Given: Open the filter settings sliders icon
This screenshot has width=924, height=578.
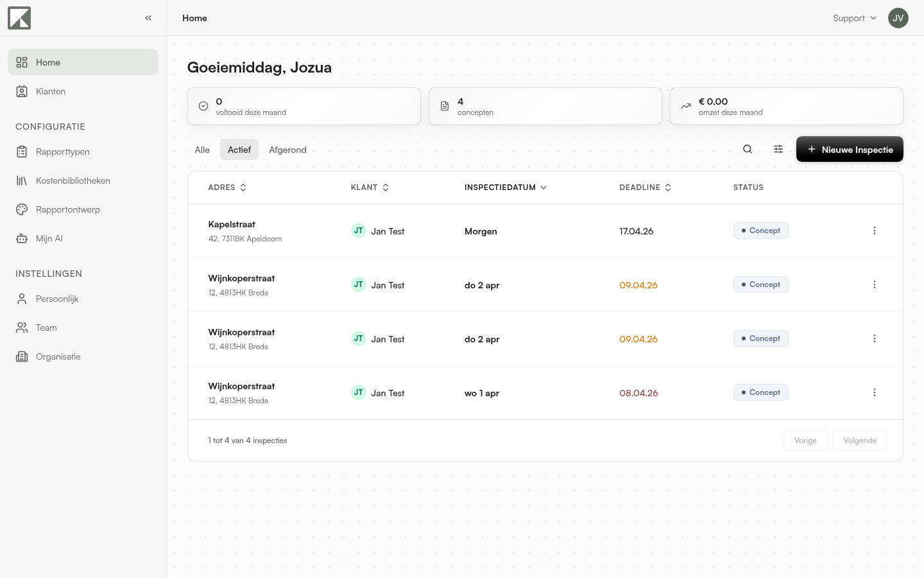Looking at the screenshot, I should pos(778,149).
